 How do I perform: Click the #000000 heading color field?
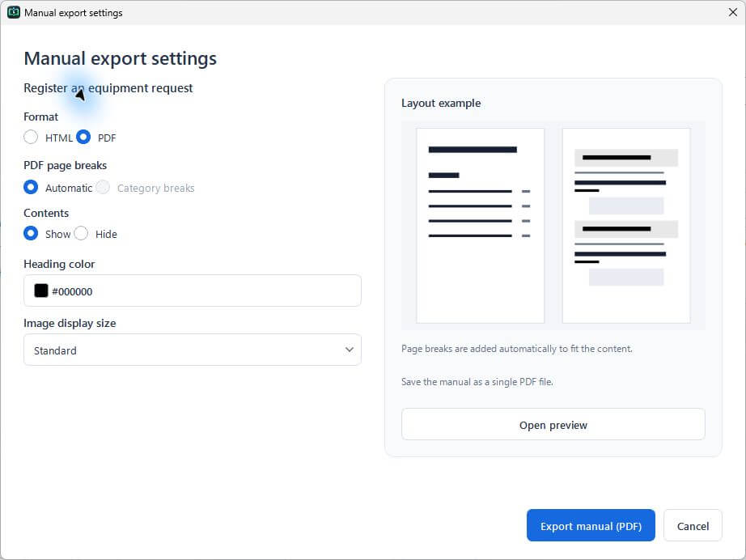[x=193, y=291]
